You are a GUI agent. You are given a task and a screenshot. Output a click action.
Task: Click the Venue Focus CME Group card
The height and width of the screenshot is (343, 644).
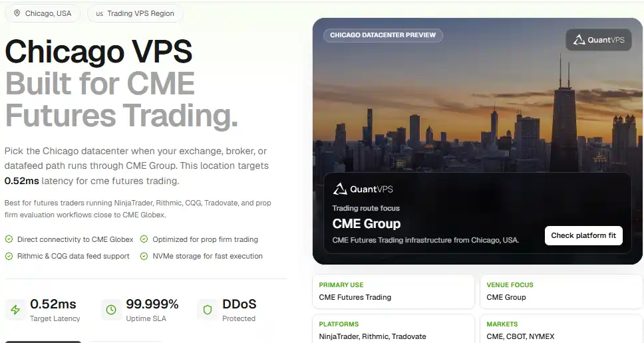point(561,291)
